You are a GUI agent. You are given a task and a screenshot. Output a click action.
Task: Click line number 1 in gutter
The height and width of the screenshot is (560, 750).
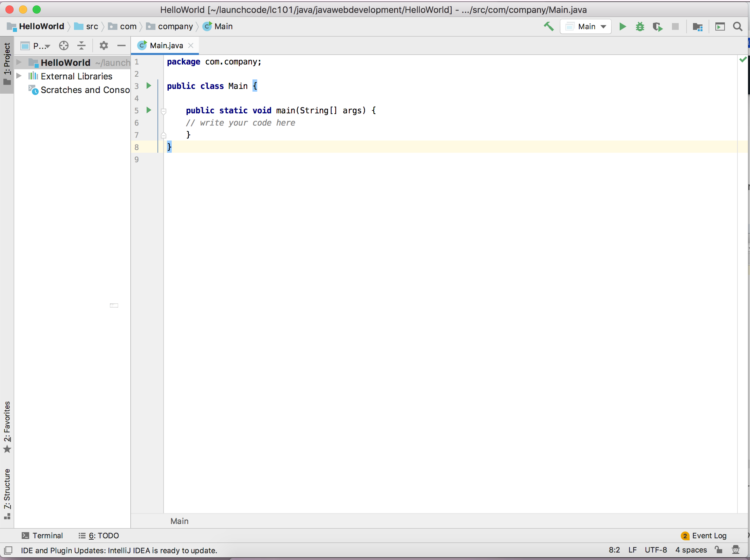click(136, 62)
